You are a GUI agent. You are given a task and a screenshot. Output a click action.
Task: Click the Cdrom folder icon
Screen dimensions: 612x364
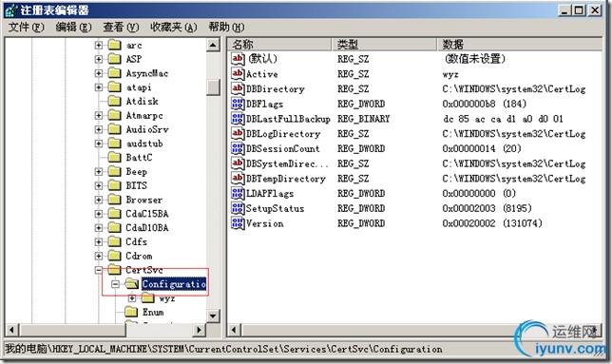(114, 256)
